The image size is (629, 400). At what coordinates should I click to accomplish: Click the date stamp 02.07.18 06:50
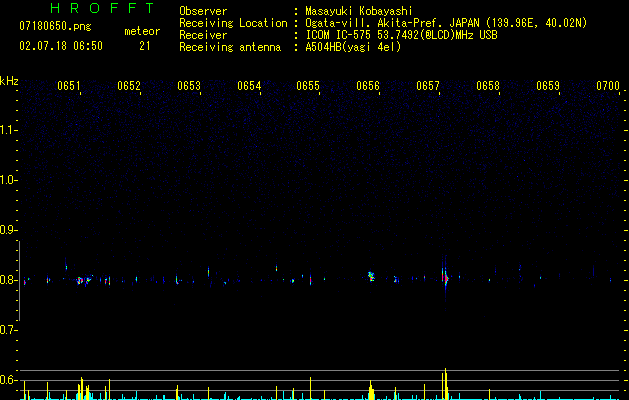(x=61, y=46)
